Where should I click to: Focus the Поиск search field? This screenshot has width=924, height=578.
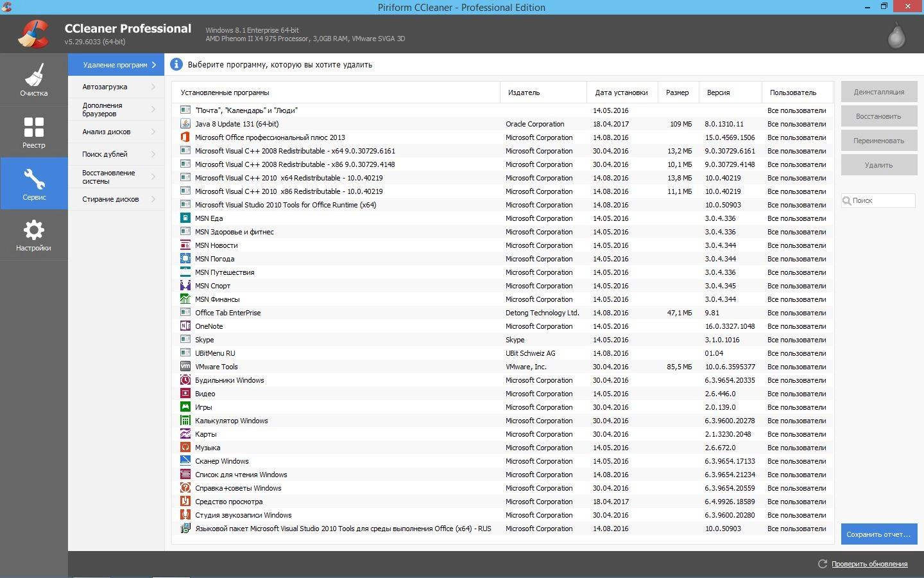pyautogui.click(x=878, y=200)
